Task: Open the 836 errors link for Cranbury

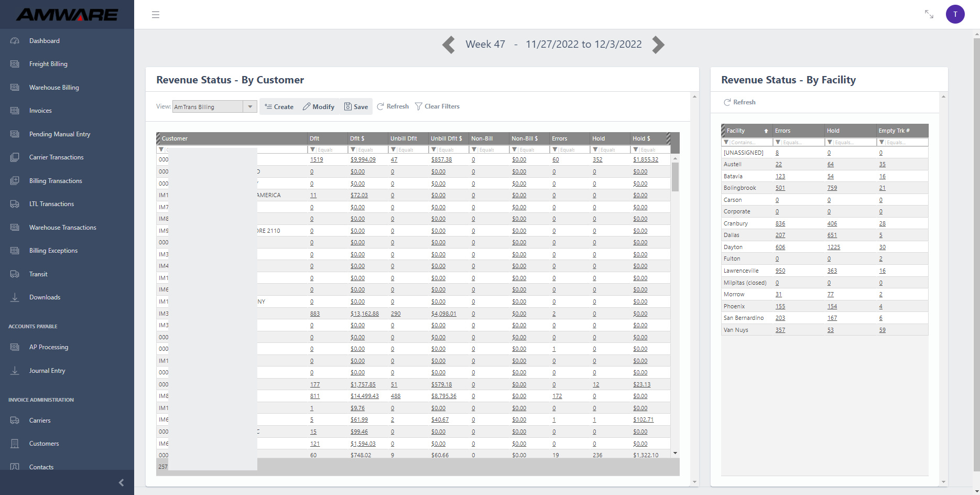Action: click(x=780, y=223)
